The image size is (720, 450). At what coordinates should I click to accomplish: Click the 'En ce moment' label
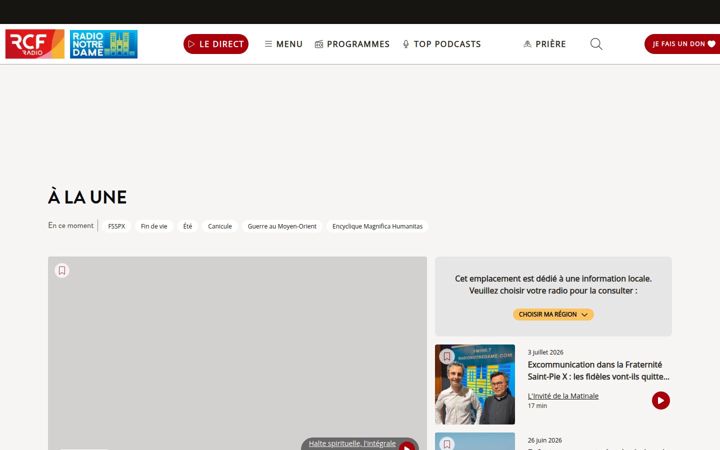(71, 225)
